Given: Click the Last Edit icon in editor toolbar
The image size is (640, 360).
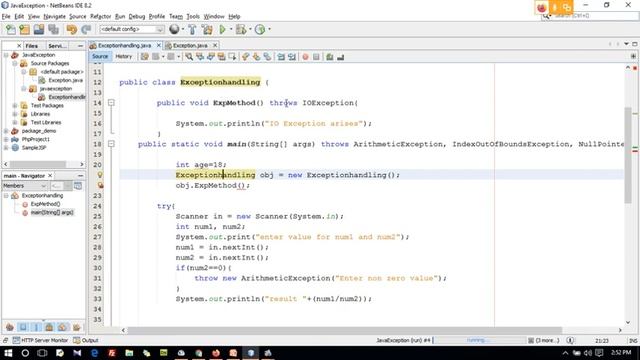Looking at the screenshot, I should 144,57.
